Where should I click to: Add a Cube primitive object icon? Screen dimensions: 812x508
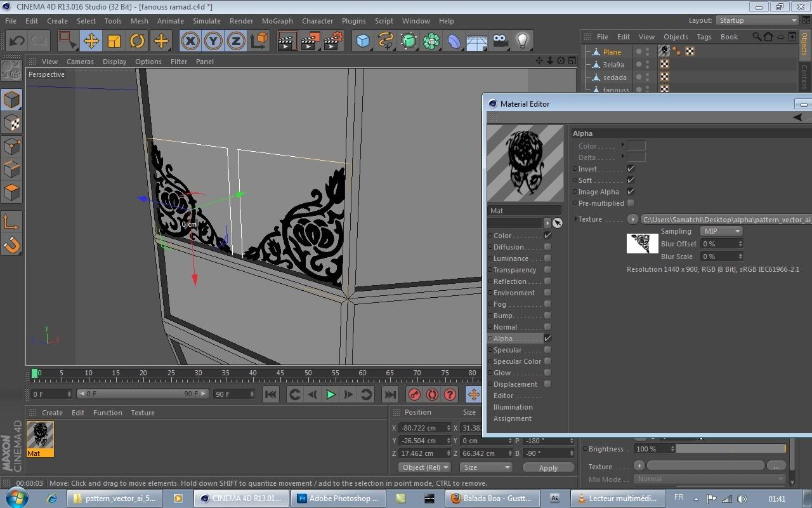click(363, 41)
